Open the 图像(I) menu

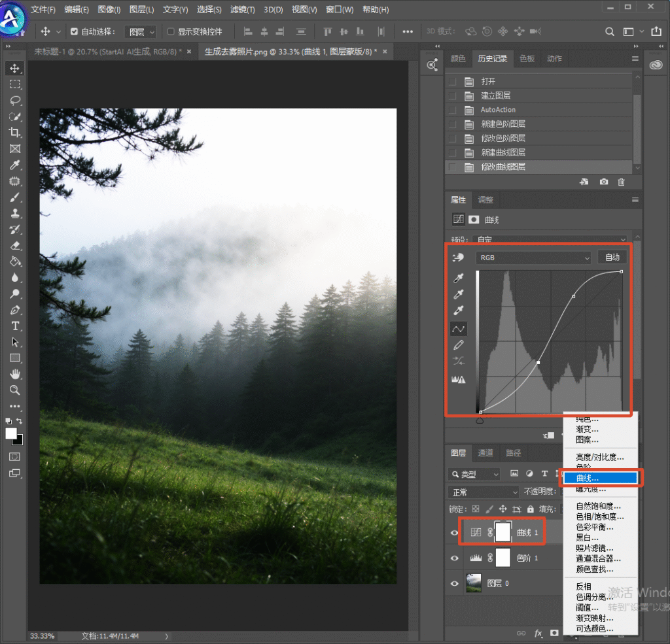(x=109, y=9)
